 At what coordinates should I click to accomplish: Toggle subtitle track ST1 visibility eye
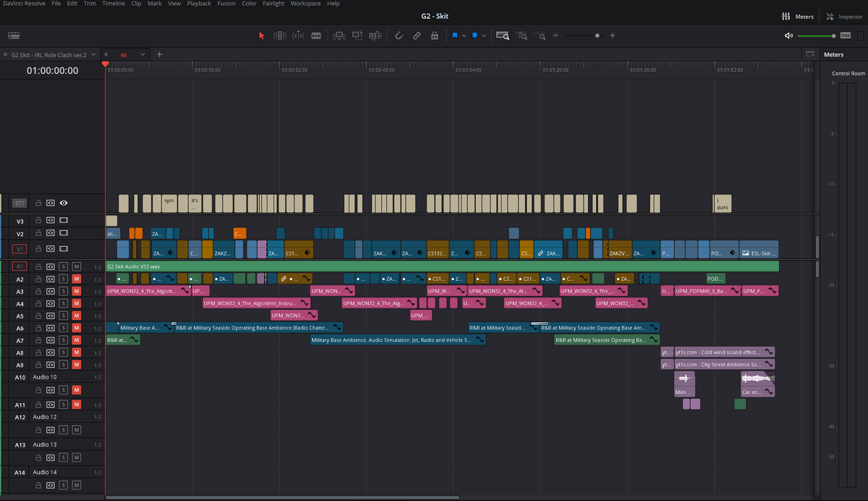click(x=64, y=203)
